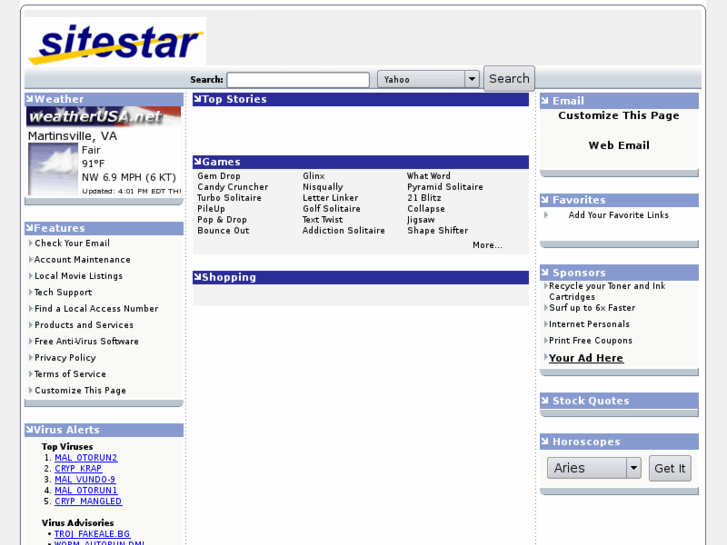Click the Weather section arrow icon
This screenshot has height=545, width=727.
[x=30, y=98]
